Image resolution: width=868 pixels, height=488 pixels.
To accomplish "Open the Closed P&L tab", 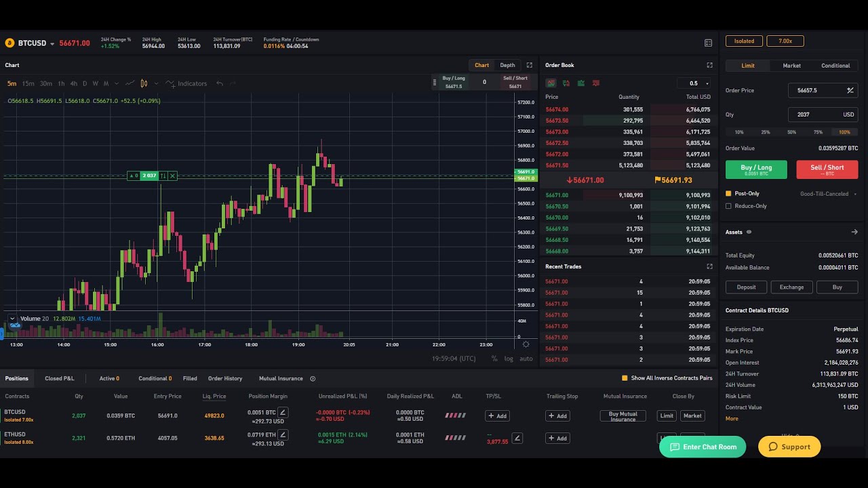I will [60, 378].
